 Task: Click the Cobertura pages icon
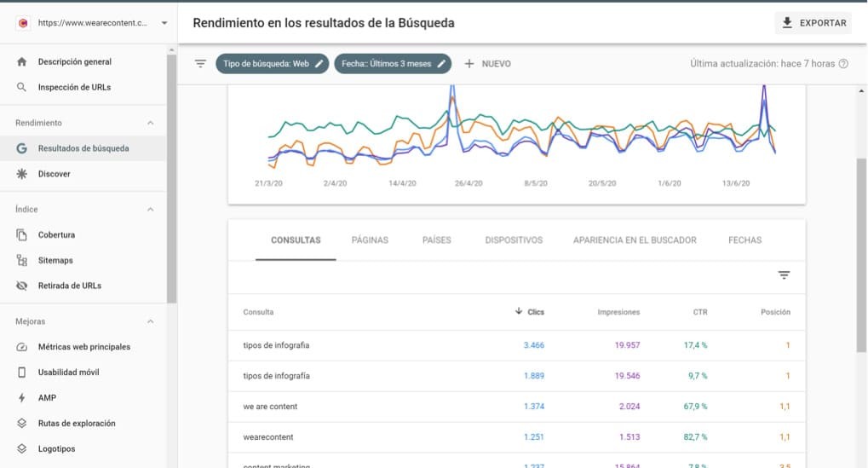(x=22, y=234)
